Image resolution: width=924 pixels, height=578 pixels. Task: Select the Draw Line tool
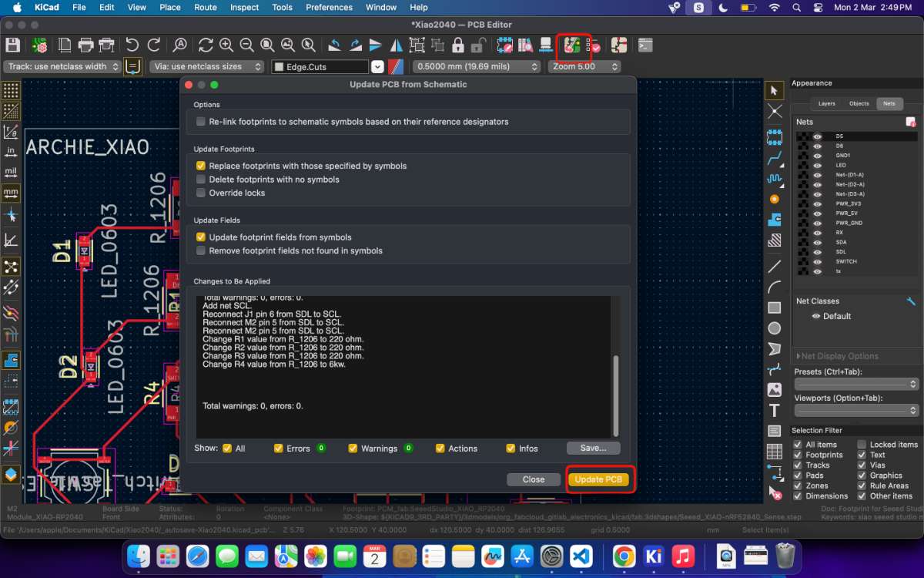click(775, 267)
